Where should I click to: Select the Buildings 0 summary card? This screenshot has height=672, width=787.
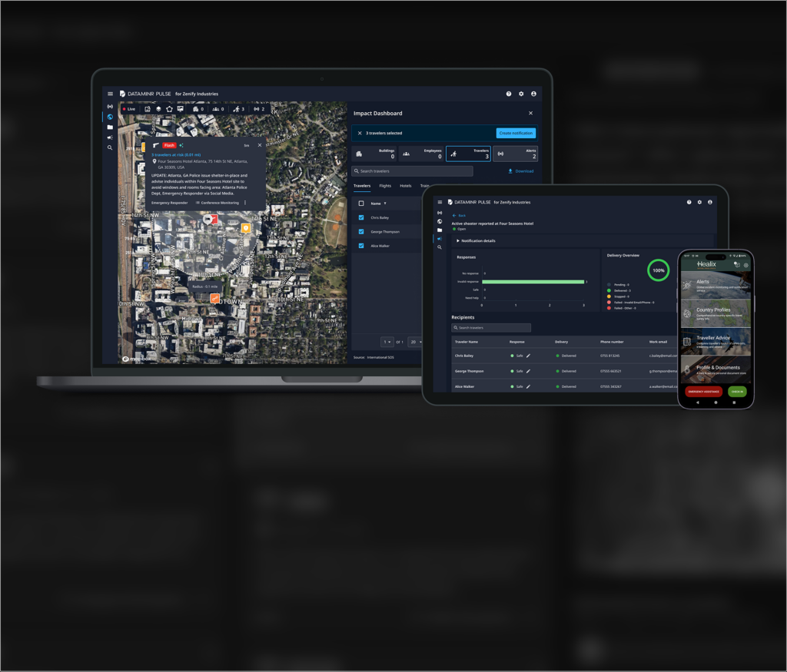(x=375, y=154)
